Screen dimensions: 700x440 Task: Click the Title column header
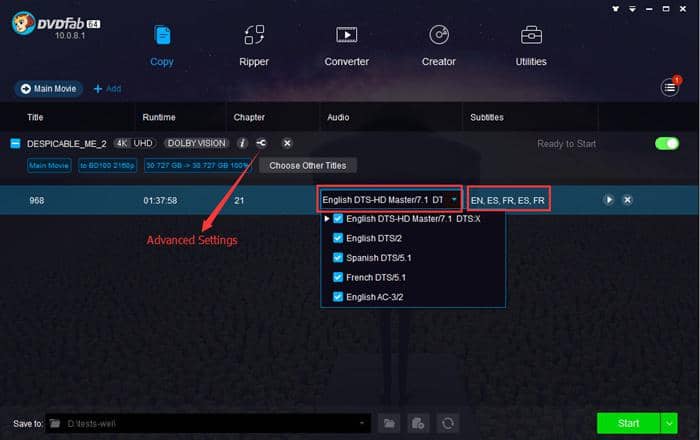[35, 117]
